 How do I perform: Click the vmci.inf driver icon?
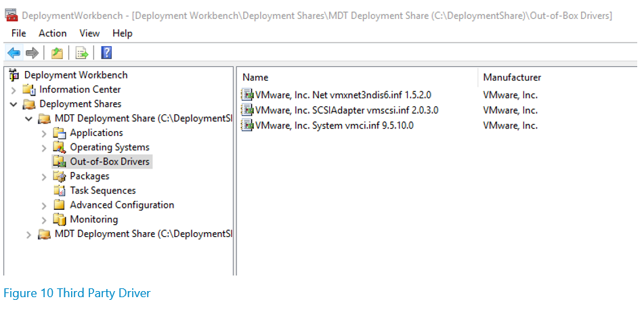247,125
